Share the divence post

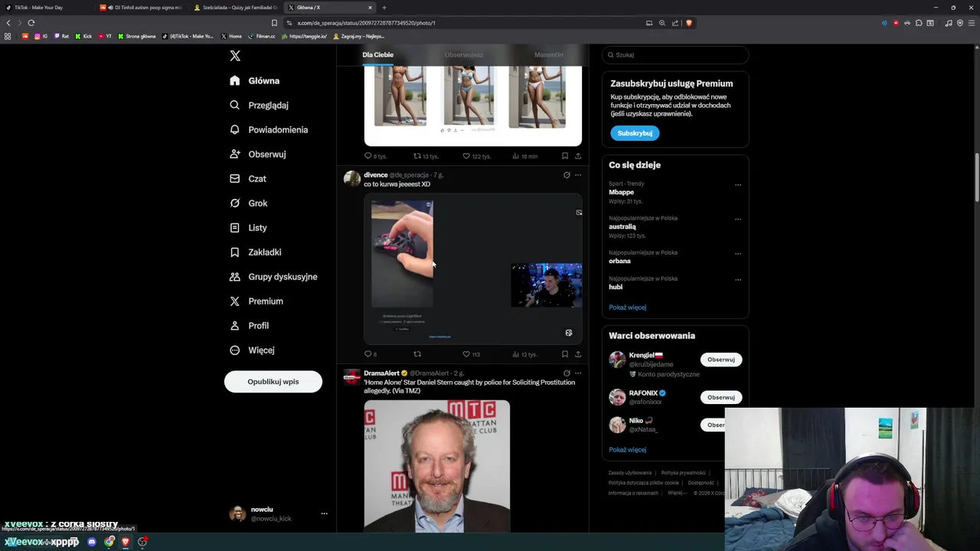578,354
